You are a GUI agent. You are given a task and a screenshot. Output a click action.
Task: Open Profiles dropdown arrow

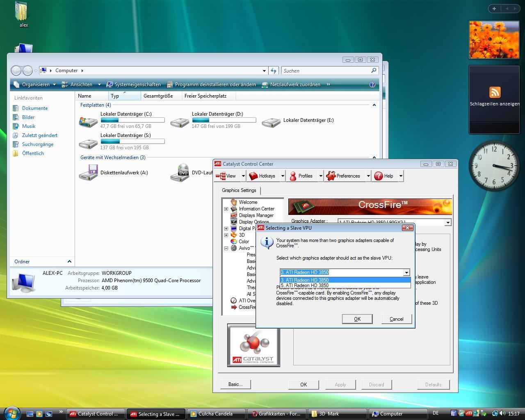(321, 176)
